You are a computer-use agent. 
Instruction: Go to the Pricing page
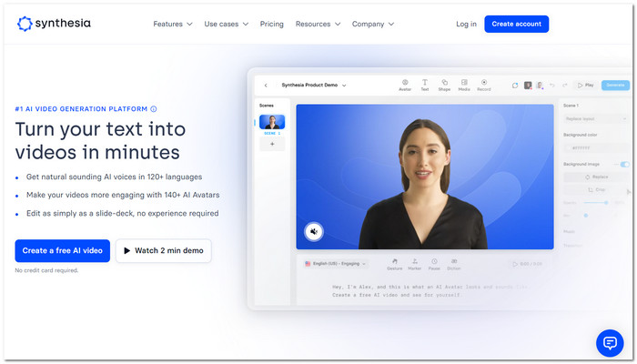[x=271, y=24]
